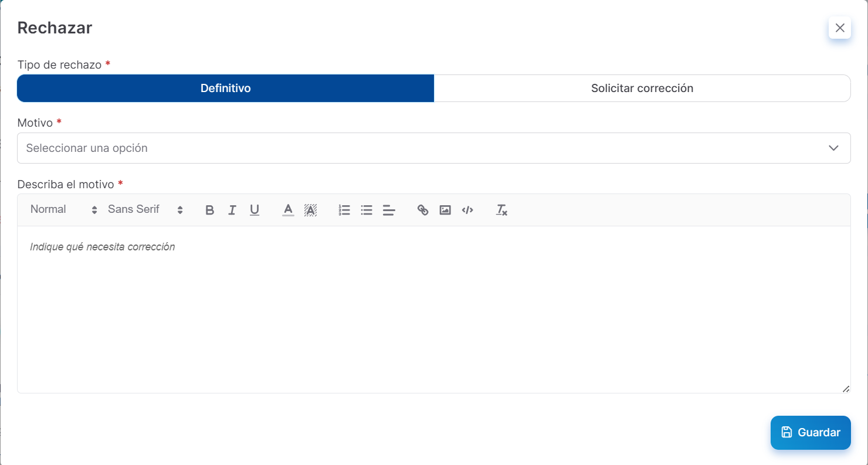Select the Definitivo rejection type
Image resolution: width=868 pixels, height=465 pixels.
226,89
